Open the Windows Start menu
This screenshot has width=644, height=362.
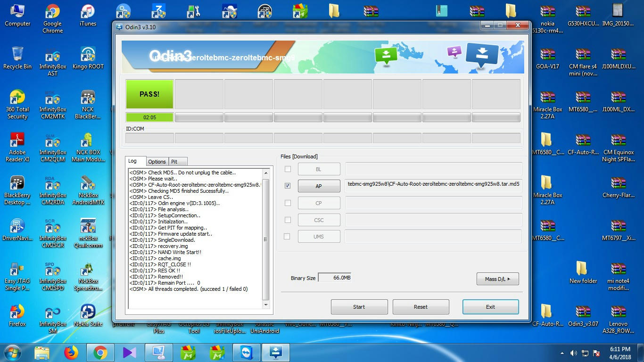12,352
